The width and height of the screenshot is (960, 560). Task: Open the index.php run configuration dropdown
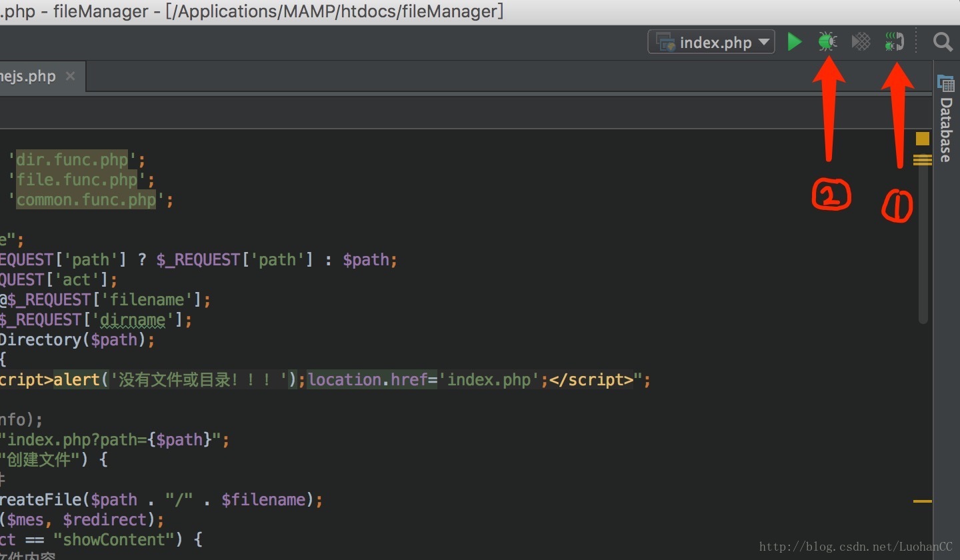(711, 42)
